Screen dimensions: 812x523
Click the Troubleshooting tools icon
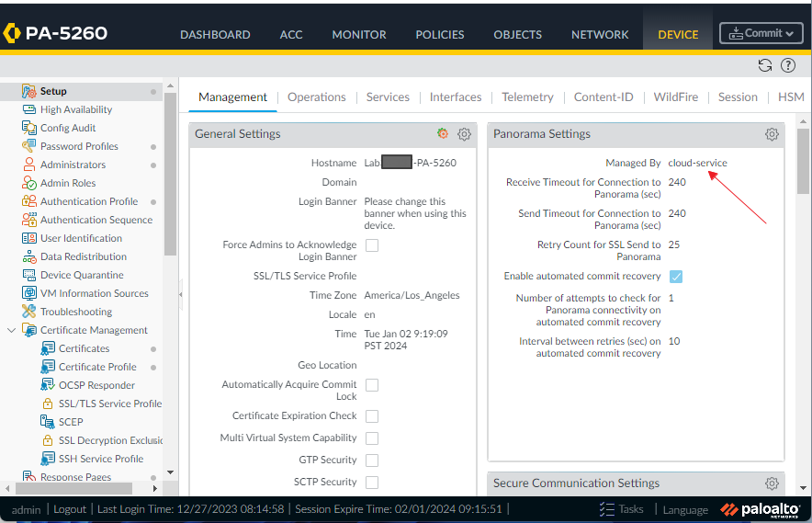pos(29,312)
